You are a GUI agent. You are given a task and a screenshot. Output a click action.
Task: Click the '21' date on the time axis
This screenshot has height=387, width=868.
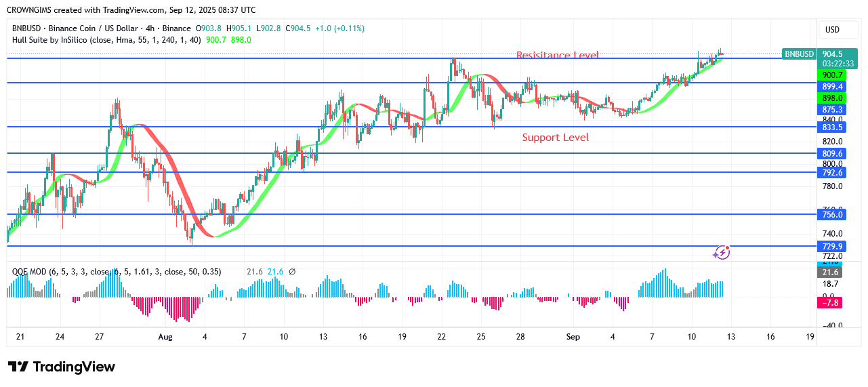(x=20, y=336)
